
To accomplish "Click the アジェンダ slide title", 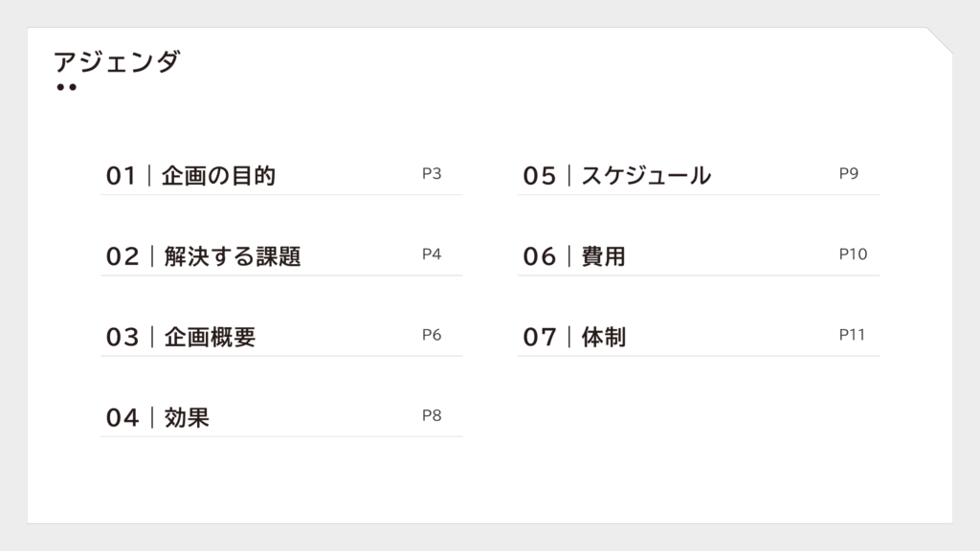I will coord(117,62).
